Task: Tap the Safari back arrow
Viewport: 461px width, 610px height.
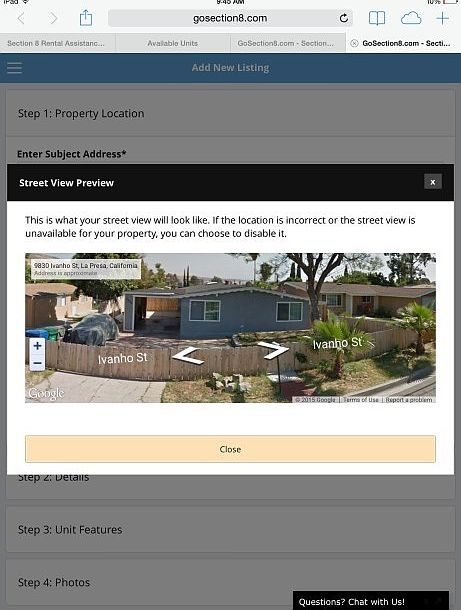Action: 21,18
